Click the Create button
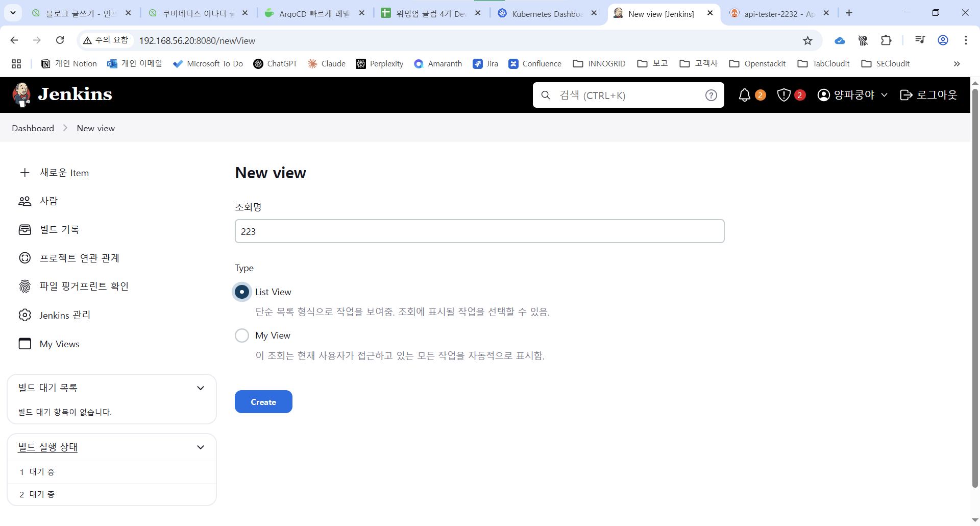The height and width of the screenshot is (526, 980). tap(263, 402)
